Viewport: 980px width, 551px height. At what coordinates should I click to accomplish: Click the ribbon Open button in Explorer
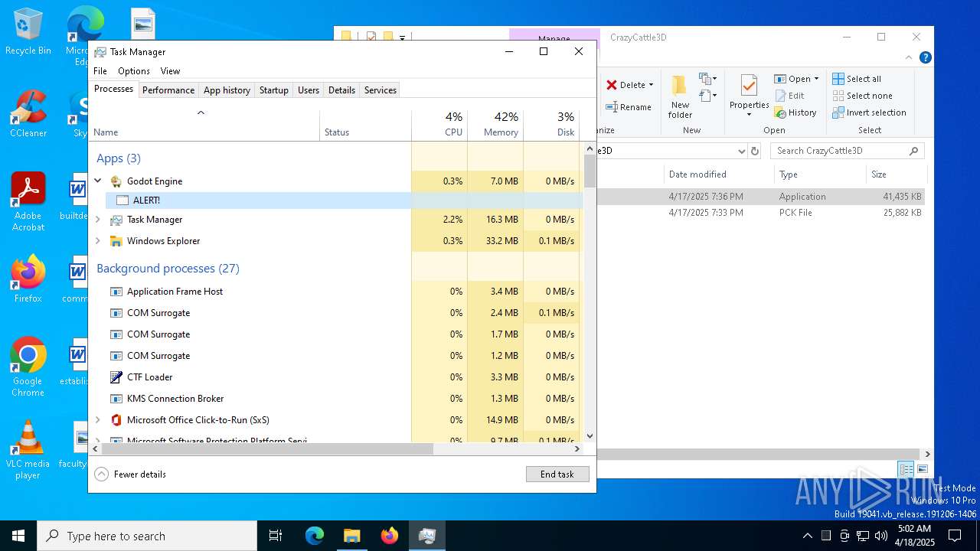pyautogui.click(x=792, y=79)
